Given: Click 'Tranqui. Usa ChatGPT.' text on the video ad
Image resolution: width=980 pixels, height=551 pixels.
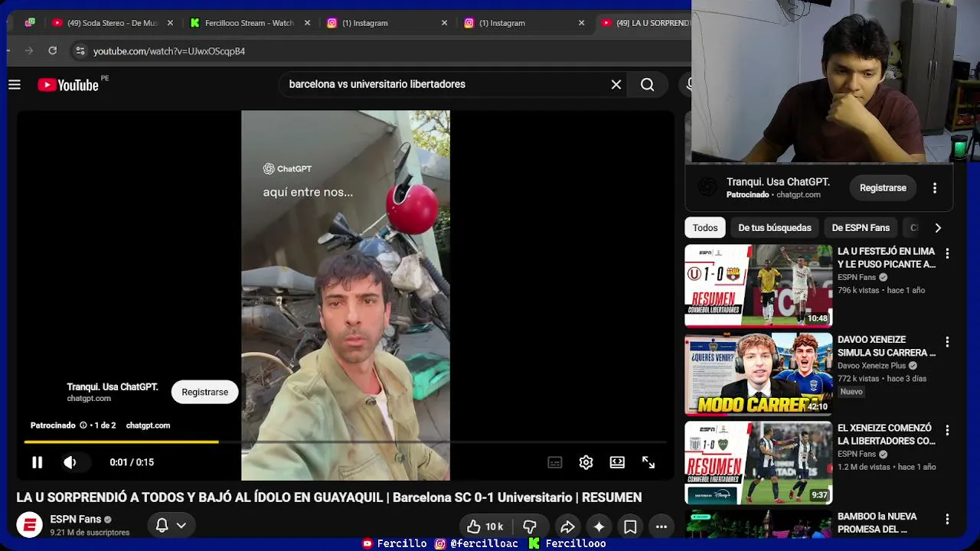Looking at the screenshot, I should pyautogui.click(x=113, y=387).
